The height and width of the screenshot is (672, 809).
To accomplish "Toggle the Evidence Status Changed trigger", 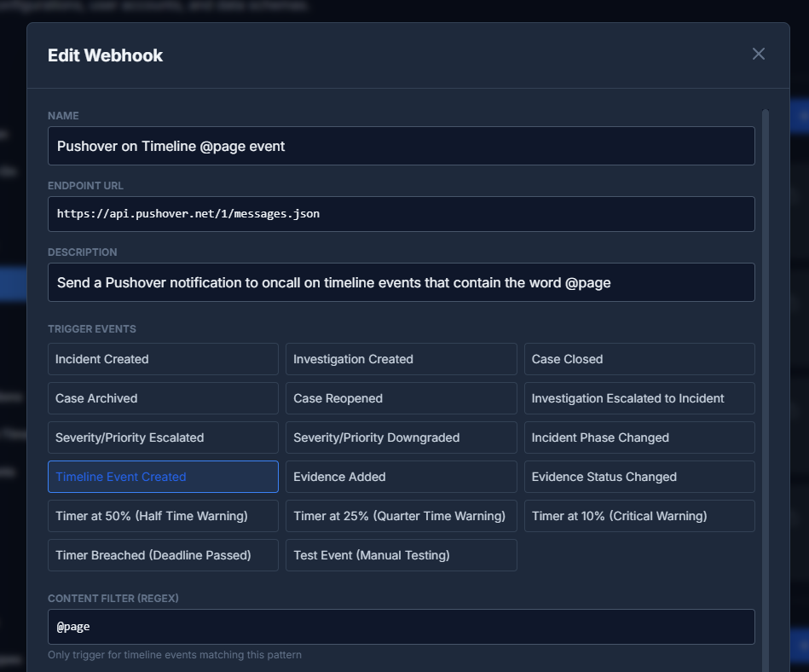I will point(639,477).
